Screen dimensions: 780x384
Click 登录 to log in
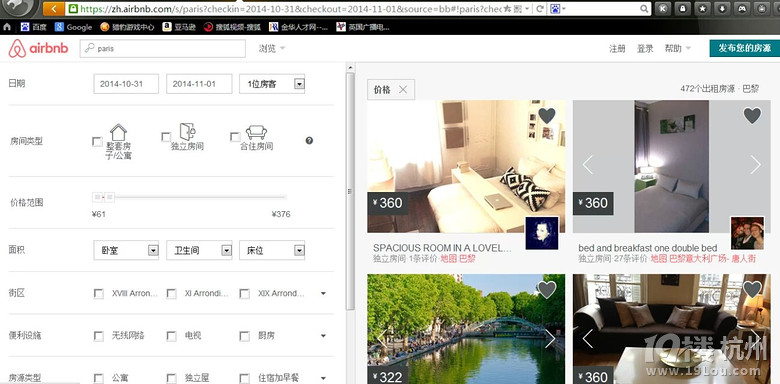click(645, 48)
